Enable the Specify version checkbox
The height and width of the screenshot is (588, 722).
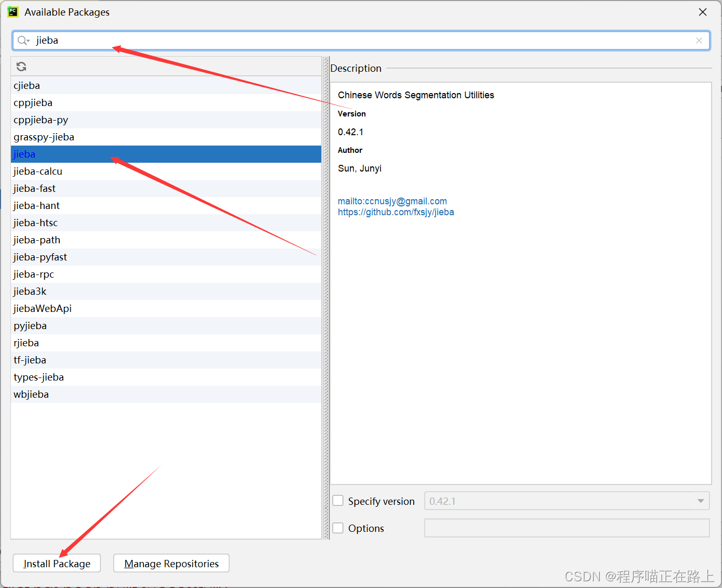coord(338,501)
